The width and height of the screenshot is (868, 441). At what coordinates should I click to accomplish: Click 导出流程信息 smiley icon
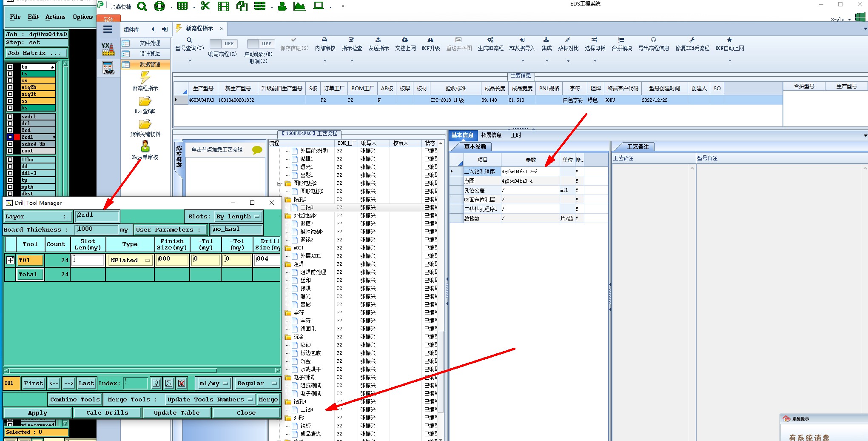click(653, 40)
